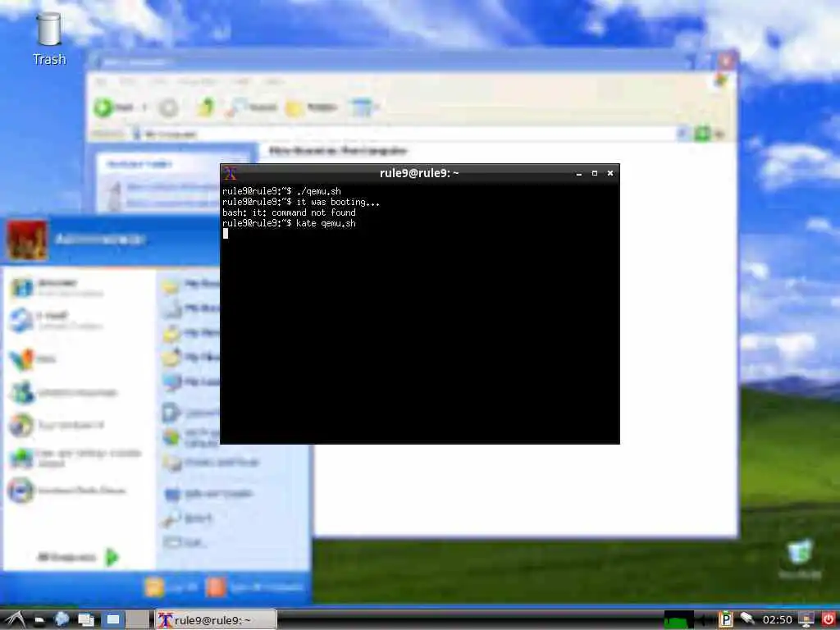This screenshot has width=840, height=630.
Task: Click the iconify all windows panel icon
Action: tap(86, 620)
